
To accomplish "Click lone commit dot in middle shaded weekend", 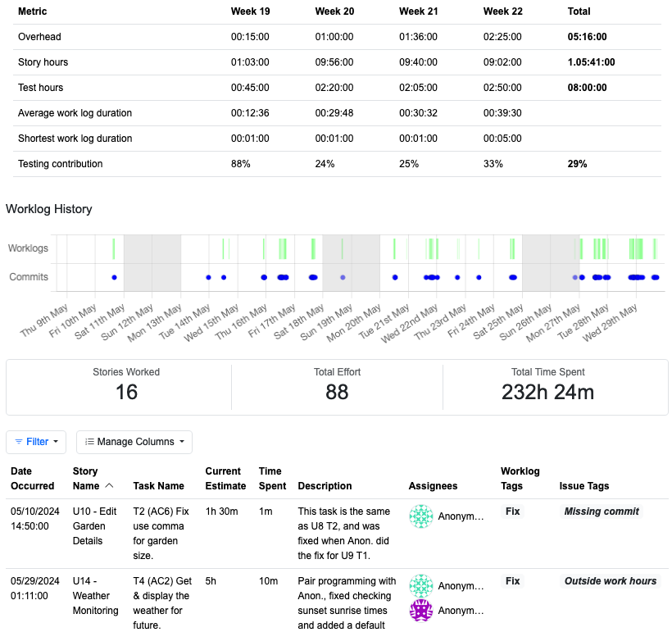I will pos(343,277).
